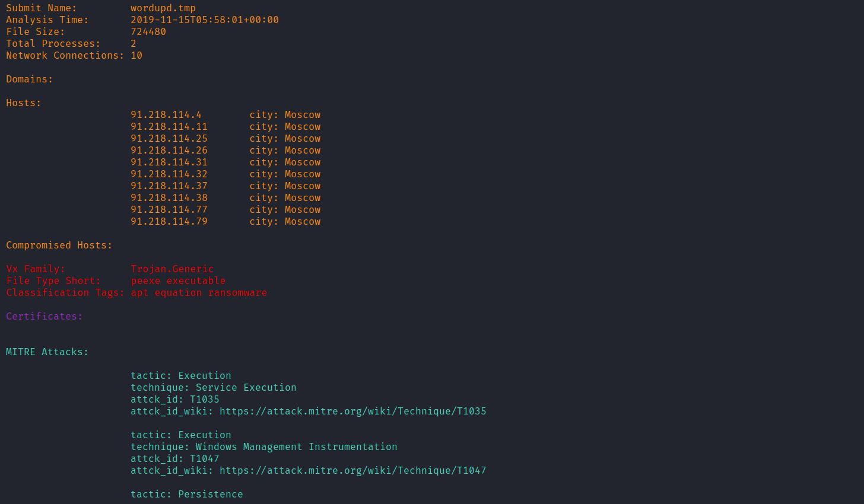The height and width of the screenshot is (504, 864).
Task: Click technique: Windows Management Instrumentation line
Action: tap(264, 447)
